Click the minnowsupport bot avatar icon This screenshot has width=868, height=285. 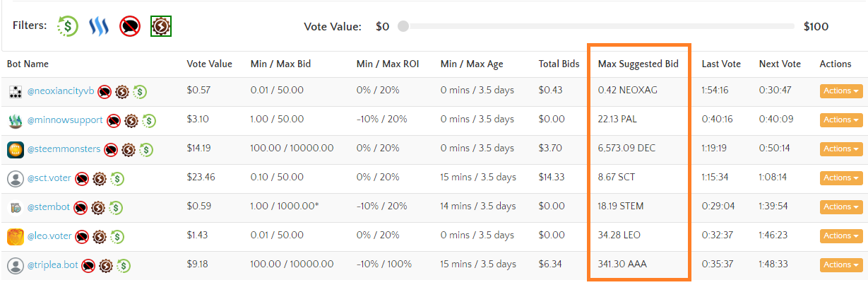click(16, 120)
